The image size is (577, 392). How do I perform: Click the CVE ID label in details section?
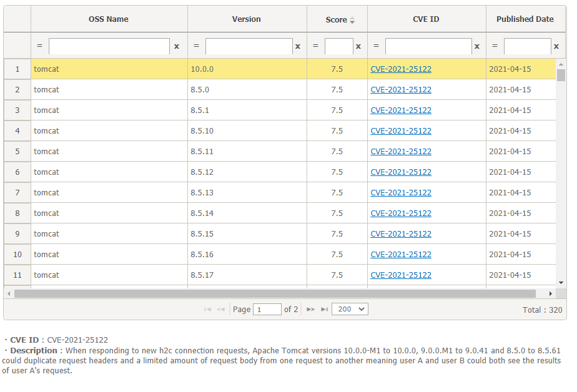pos(24,340)
